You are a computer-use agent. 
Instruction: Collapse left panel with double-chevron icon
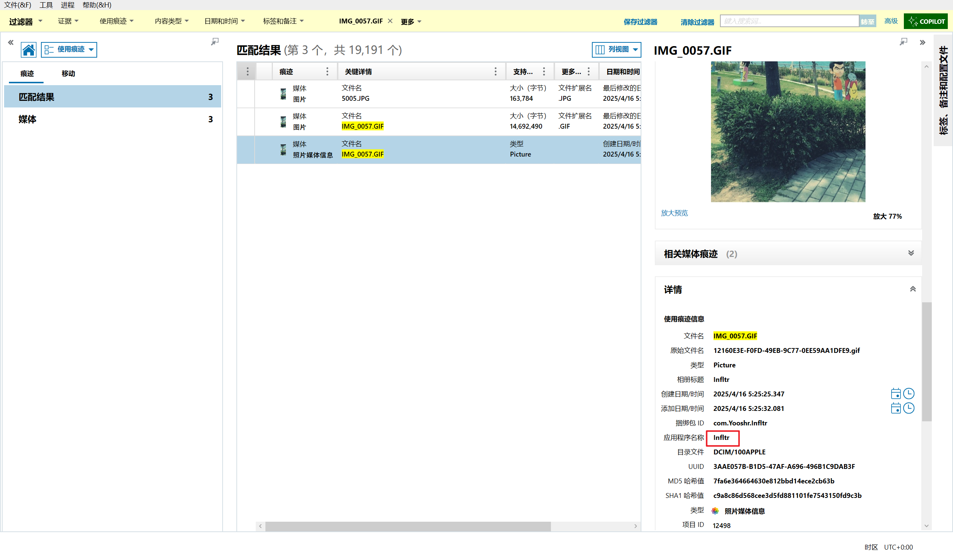[10, 42]
